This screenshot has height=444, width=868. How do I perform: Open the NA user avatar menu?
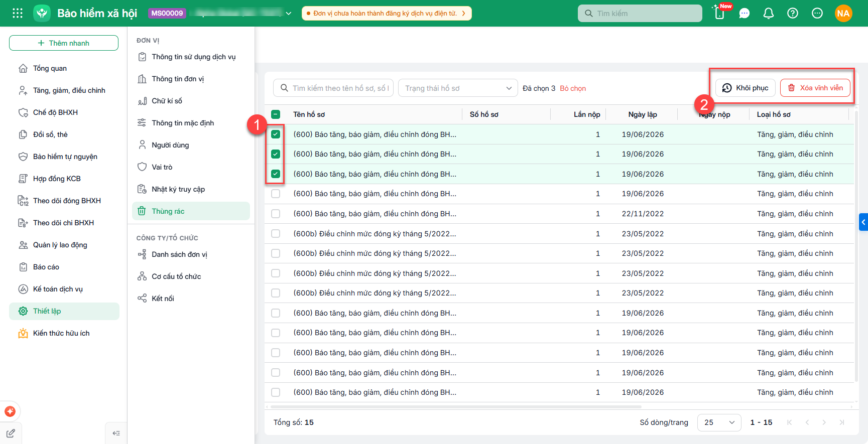pos(843,14)
